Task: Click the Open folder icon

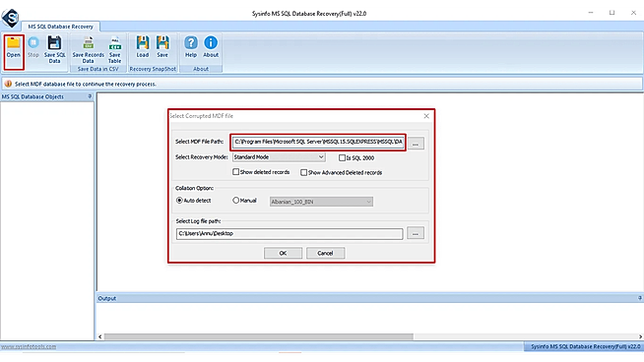Action: (x=13, y=42)
